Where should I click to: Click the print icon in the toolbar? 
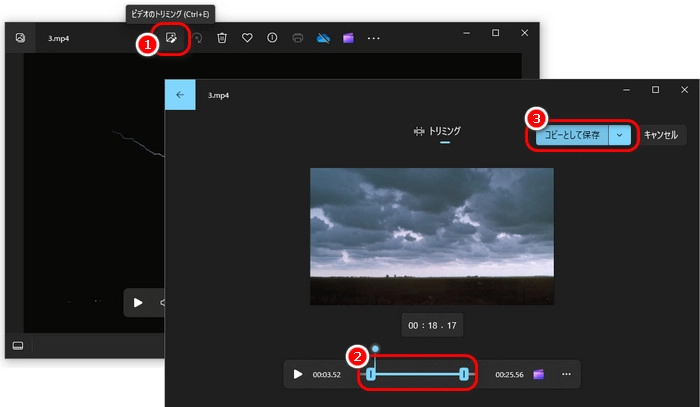297,38
